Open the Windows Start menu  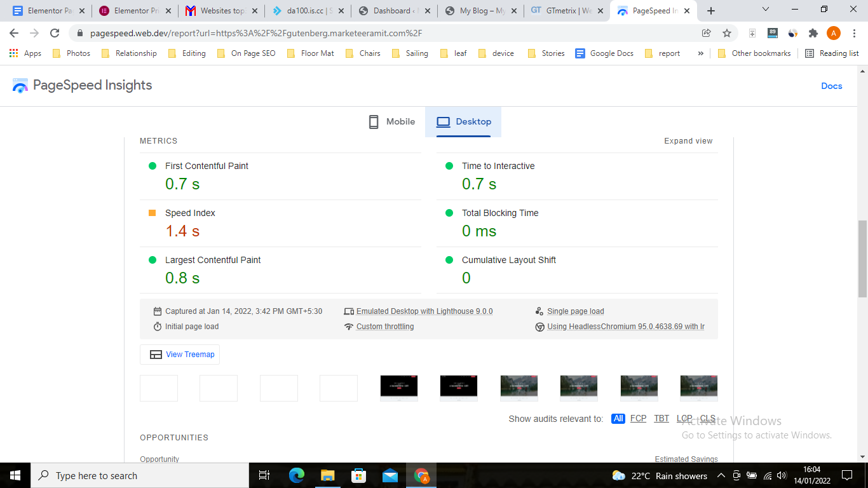coord(15,475)
